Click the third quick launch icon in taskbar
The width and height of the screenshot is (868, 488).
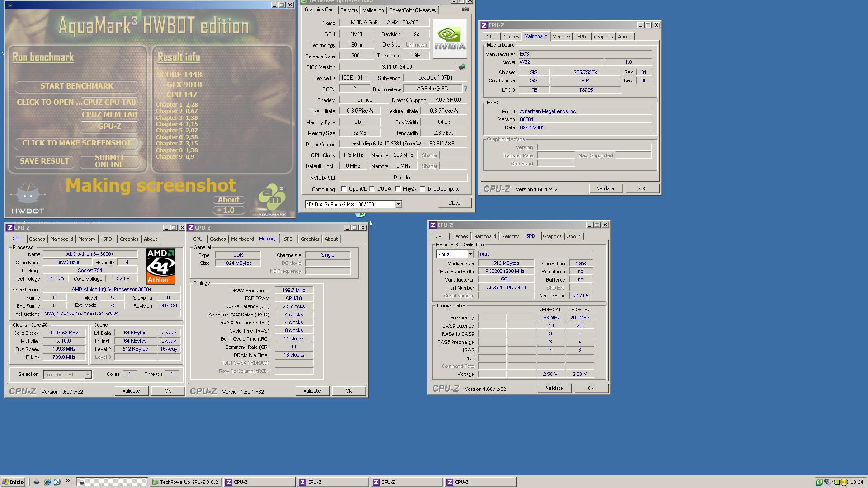click(57, 482)
